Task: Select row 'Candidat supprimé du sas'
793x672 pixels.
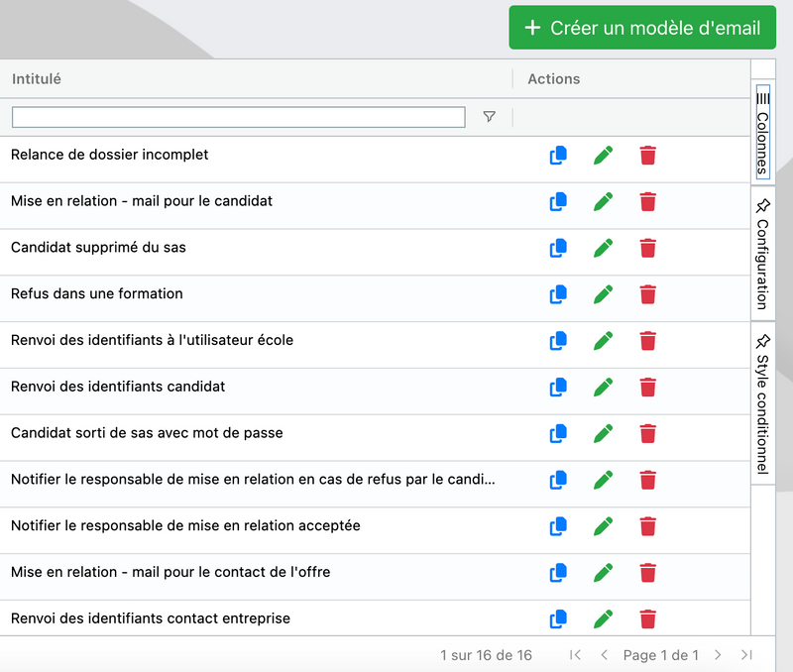Action: coord(375,253)
